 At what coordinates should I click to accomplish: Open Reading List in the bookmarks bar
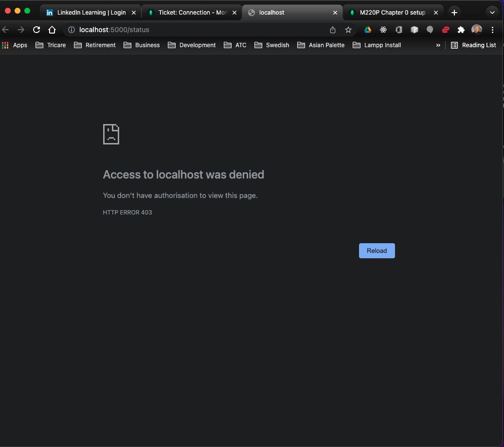click(473, 45)
